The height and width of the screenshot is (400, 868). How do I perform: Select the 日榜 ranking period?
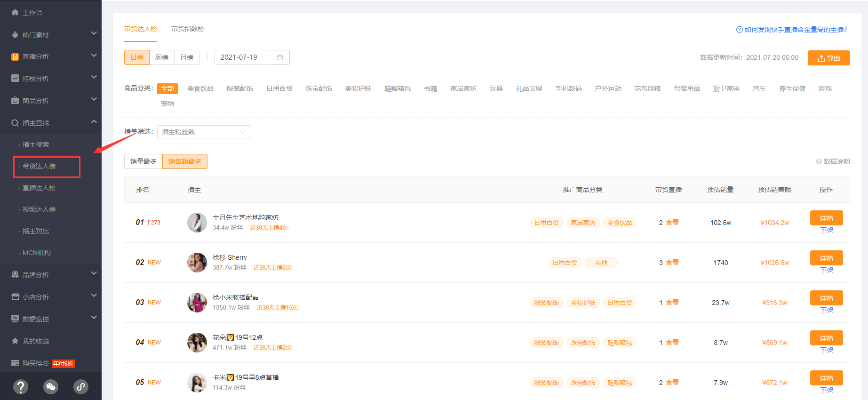[x=137, y=57]
